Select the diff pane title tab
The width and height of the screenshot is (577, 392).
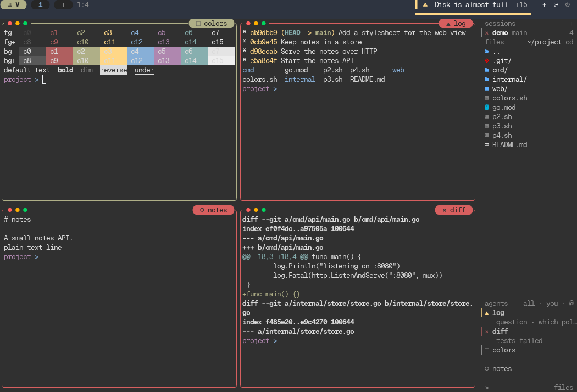454,210
